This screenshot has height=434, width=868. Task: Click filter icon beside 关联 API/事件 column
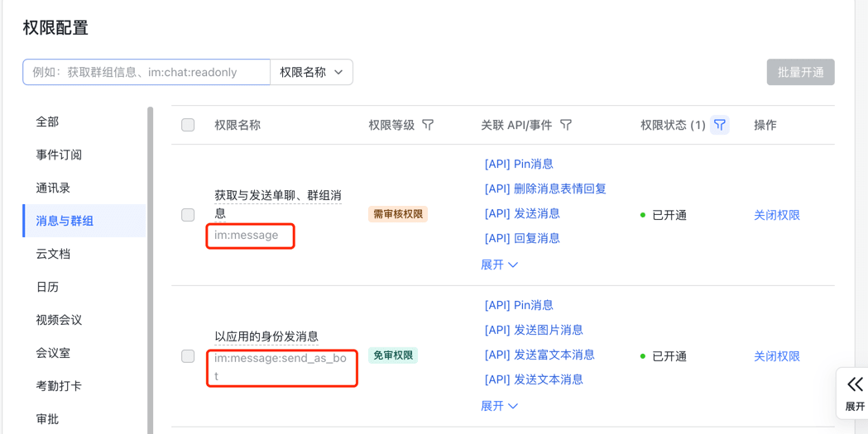point(566,125)
